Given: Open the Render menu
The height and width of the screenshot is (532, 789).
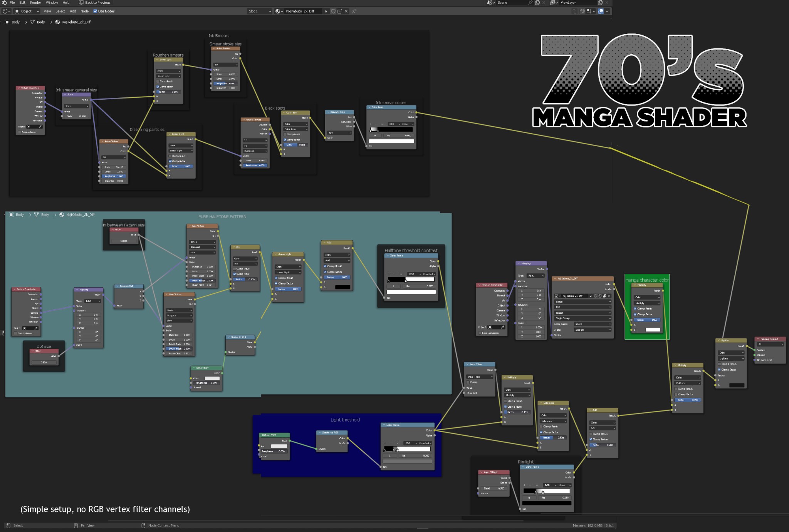Looking at the screenshot, I should tap(35, 3).
